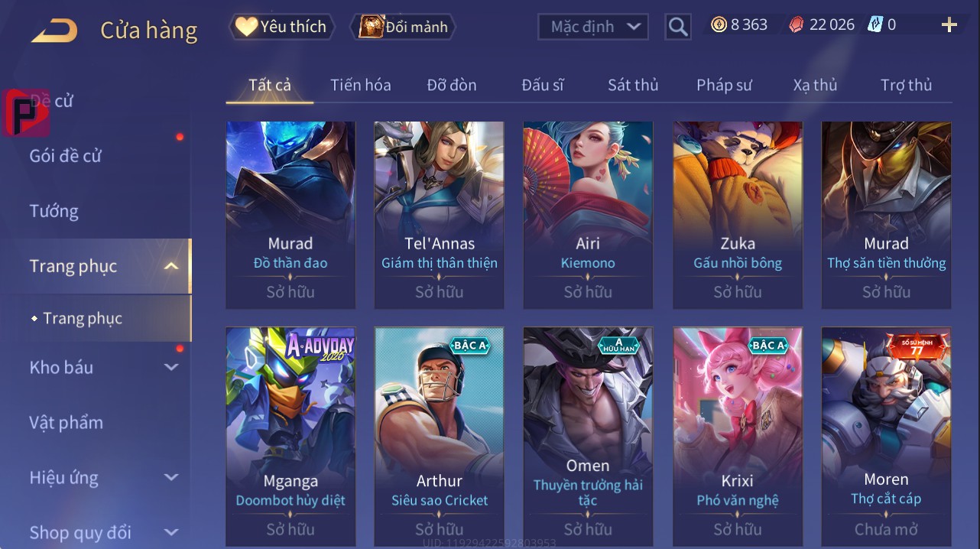Image resolution: width=980 pixels, height=549 pixels.
Task: Expand the Kho báu sidebar section
Action: click(171, 367)
